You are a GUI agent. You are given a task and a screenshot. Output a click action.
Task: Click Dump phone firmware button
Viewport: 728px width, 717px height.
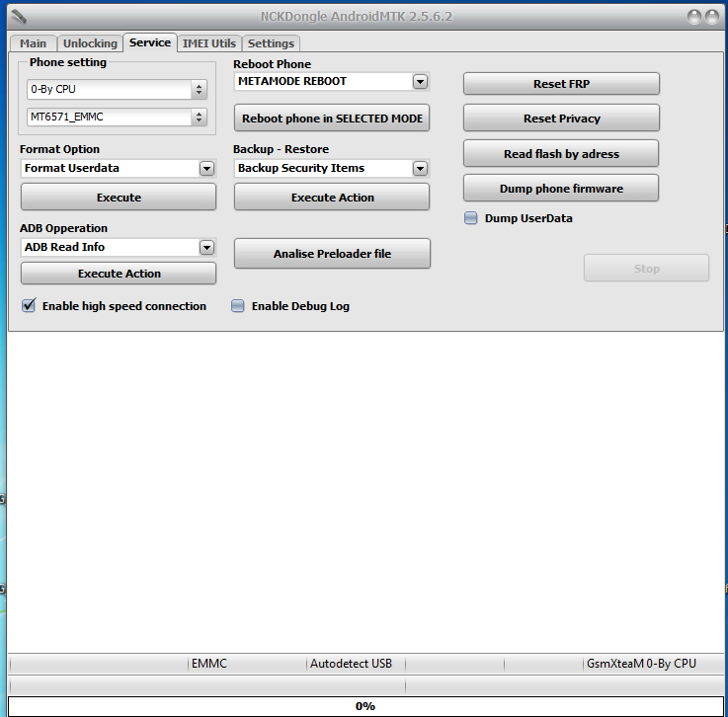pyautogui.click(x=561, y=189)
